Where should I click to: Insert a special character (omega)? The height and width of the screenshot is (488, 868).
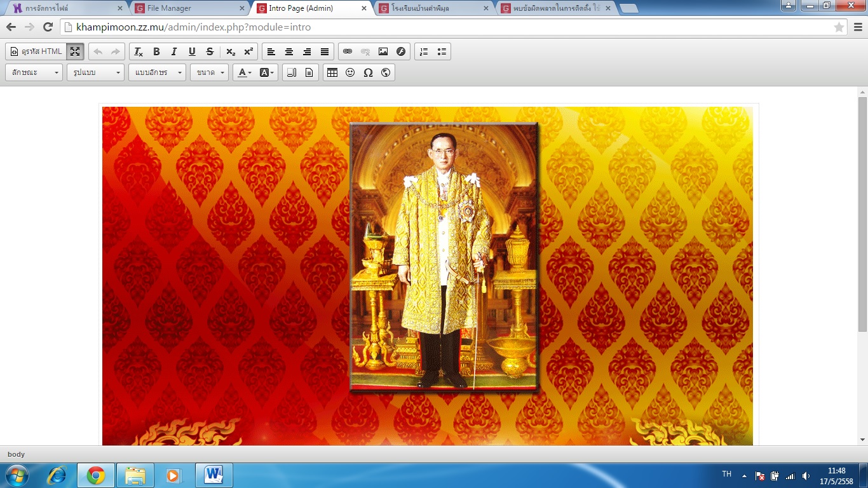368,72
